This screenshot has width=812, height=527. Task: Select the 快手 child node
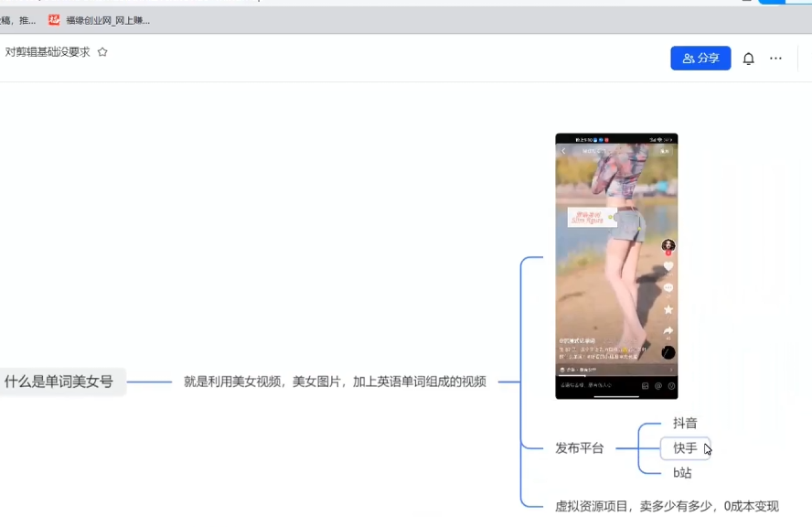pyautogui.click(x=685, y=448)
